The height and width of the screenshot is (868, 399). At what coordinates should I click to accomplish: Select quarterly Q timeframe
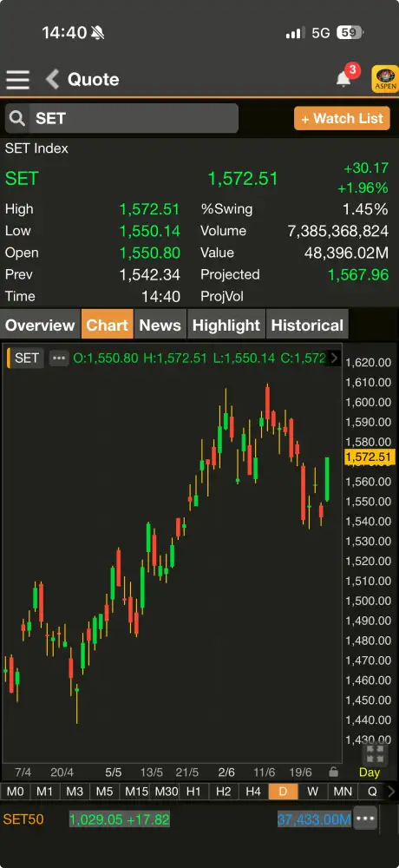pos(372,792)
